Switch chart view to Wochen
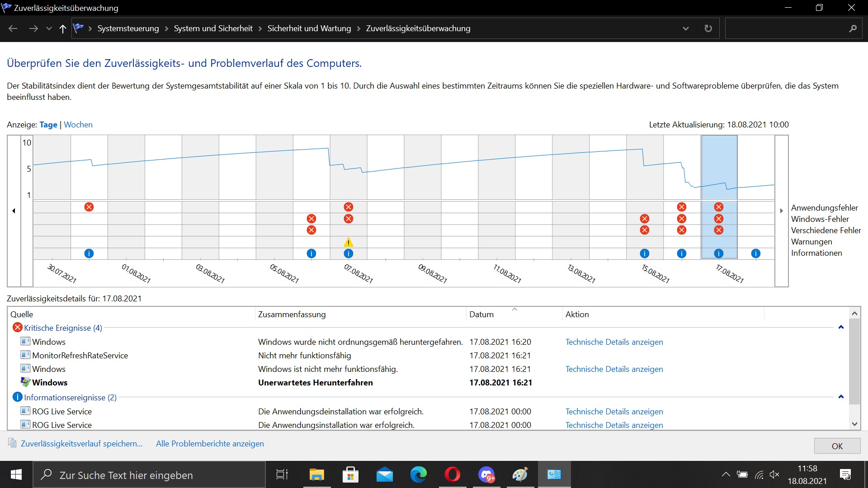 tap(78, 125)
